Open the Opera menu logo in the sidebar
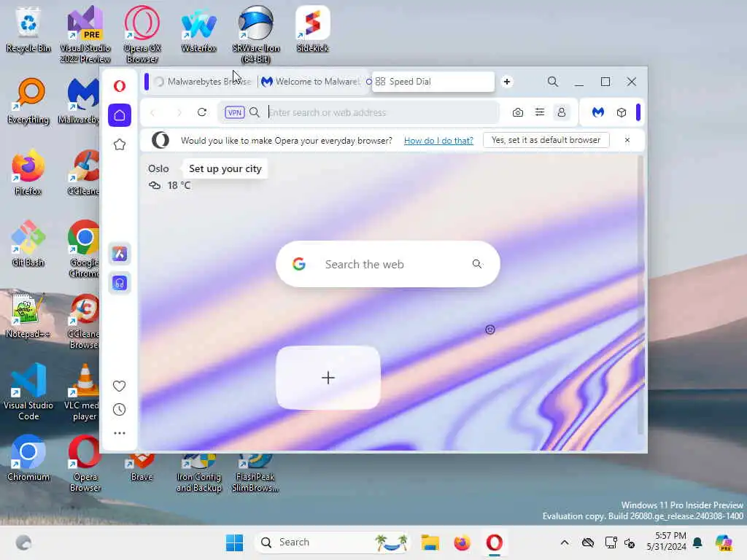Image resolution: width=747 pixels, height=560 pixels. pyautogui.click(x=120, y=86)
